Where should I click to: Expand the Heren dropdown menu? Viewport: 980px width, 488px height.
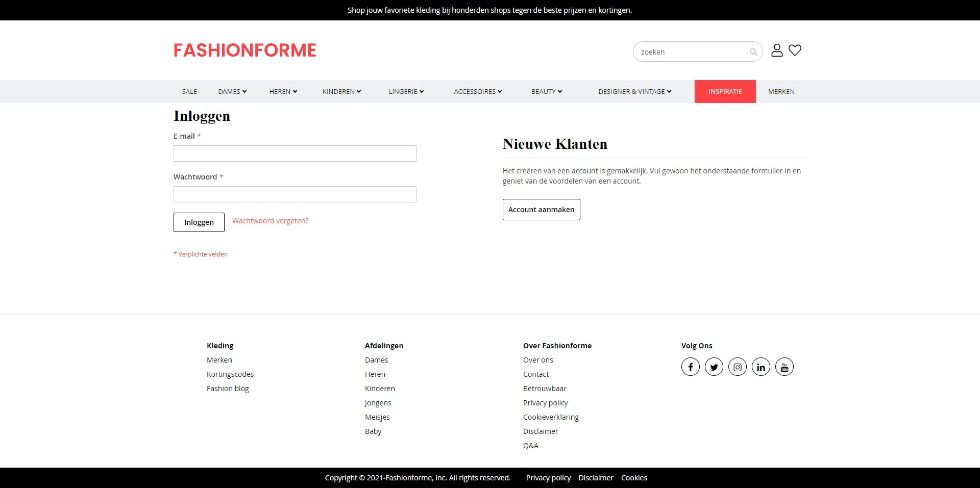283,92
